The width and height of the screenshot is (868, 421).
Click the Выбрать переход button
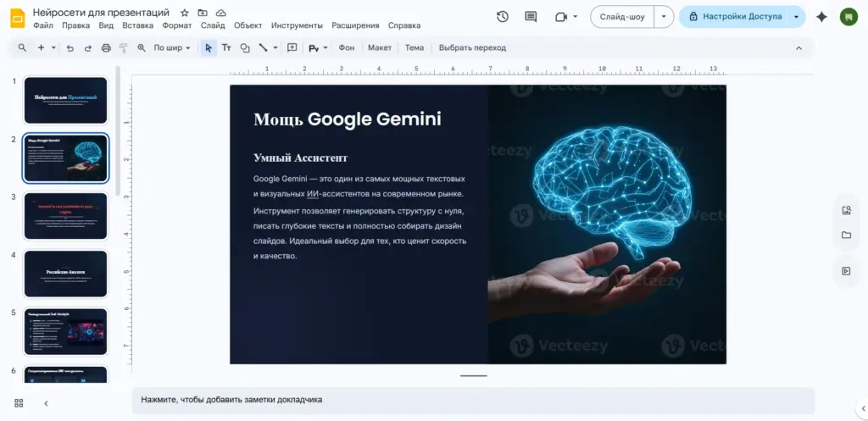tap(472, 48)
